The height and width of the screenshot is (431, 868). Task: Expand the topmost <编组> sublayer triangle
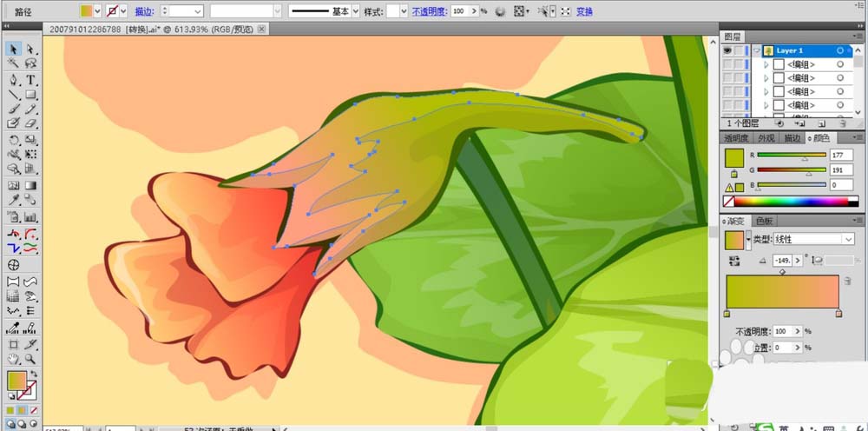[x=766, y=64]
